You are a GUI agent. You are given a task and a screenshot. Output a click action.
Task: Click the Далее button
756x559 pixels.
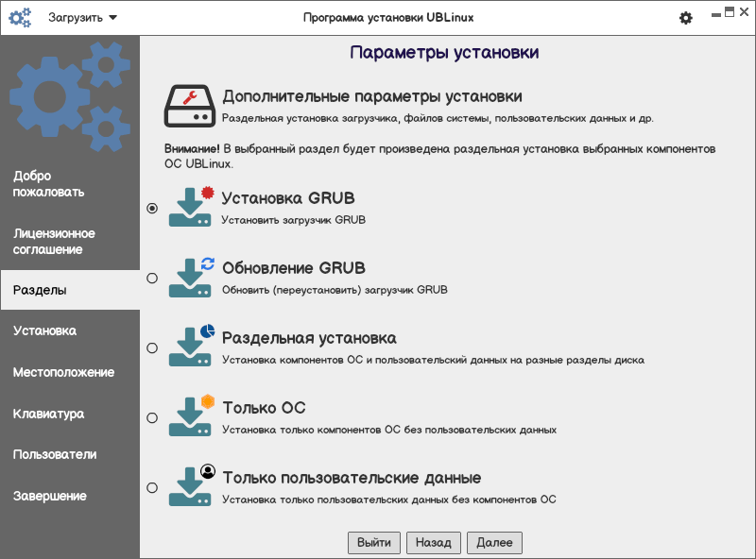coord(494,543)
